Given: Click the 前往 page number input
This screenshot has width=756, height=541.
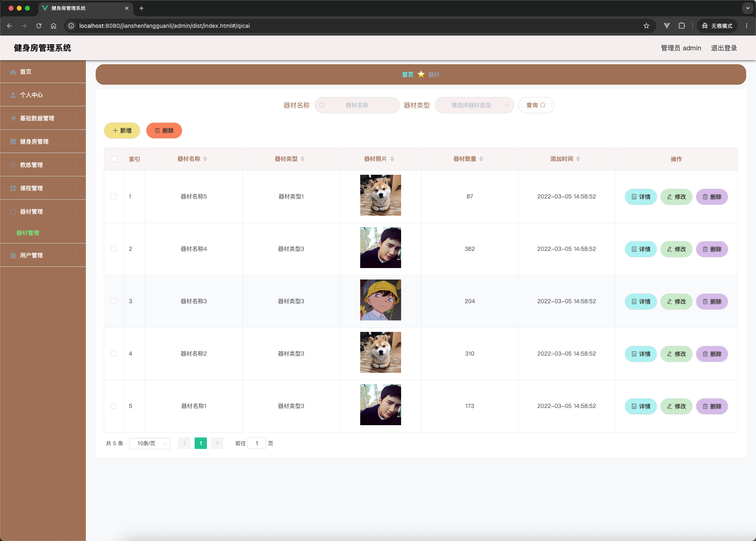Looking at the screenshot, I should 257,444.
